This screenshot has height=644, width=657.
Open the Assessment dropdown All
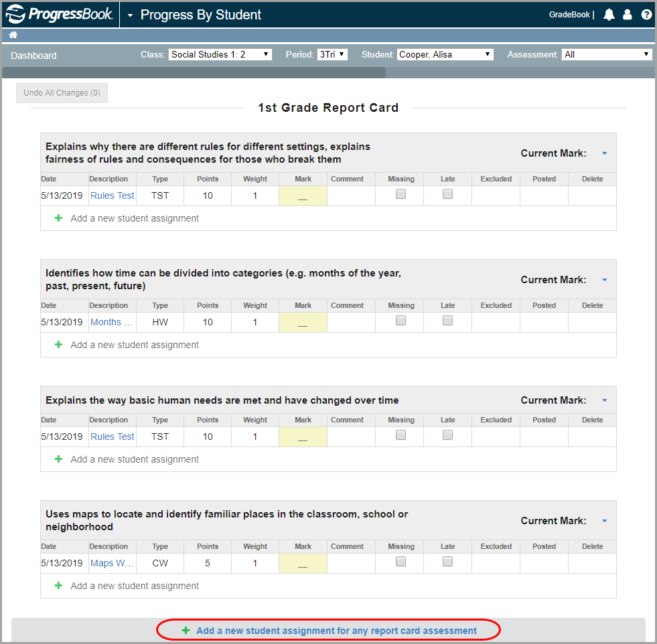pyautogui.click(x=607, y=54)
